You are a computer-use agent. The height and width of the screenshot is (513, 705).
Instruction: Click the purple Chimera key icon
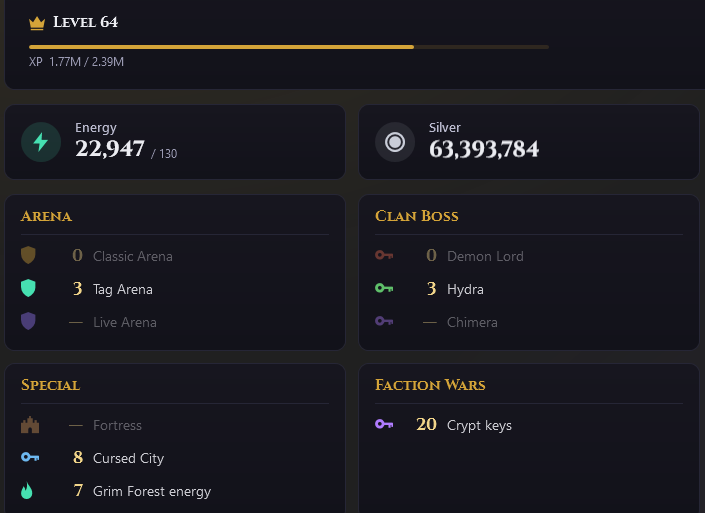click(x=384, y=321)
